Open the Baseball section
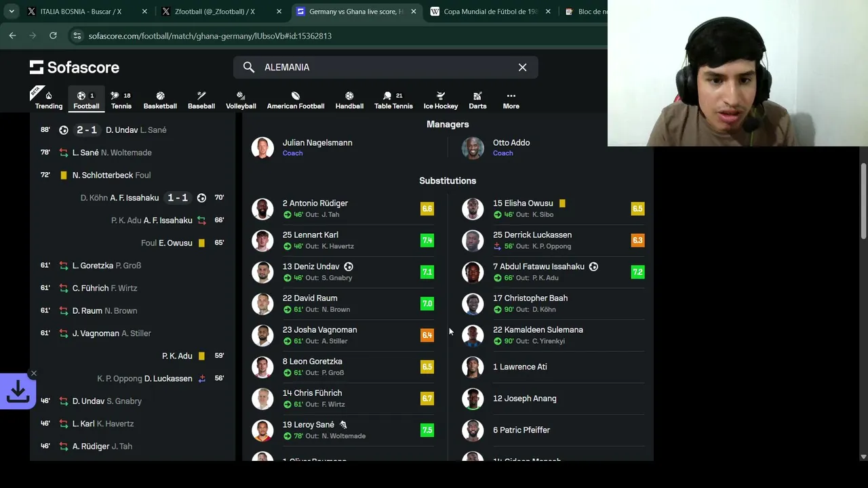 pos(201,100)
